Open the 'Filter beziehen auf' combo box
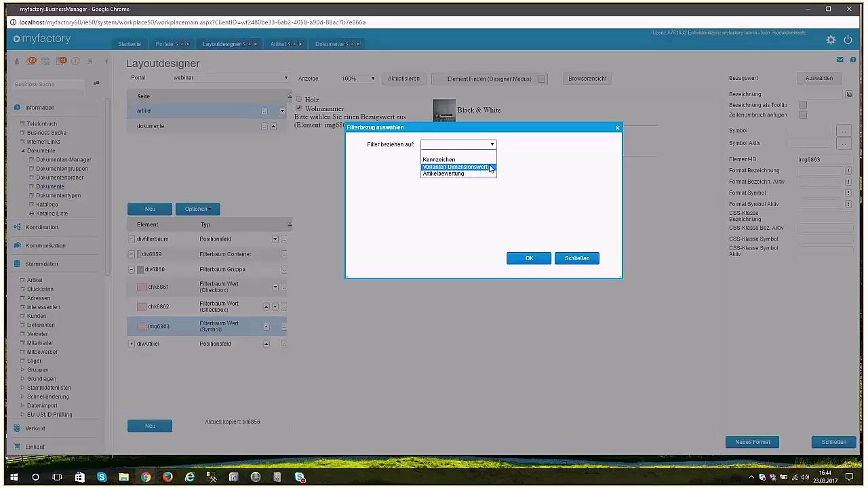The width and height of the screenshot is (868, 488). point(458,144)
